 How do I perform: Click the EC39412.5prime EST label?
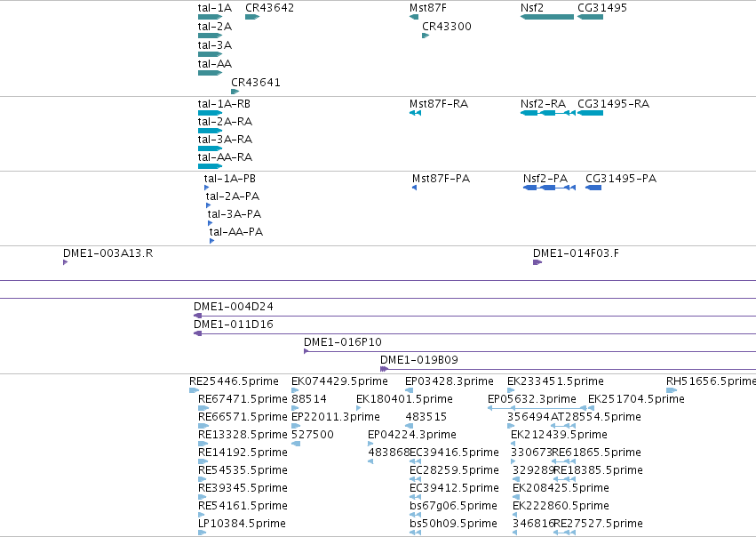454,489
